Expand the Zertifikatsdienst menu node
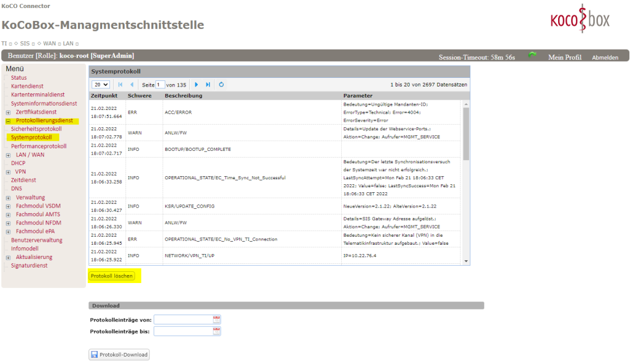This screenshot has width=633, height=364. (8, 112)
